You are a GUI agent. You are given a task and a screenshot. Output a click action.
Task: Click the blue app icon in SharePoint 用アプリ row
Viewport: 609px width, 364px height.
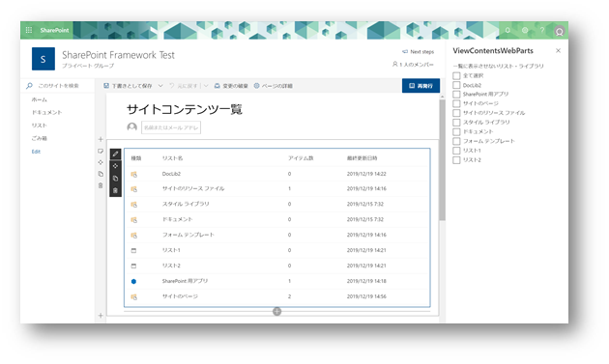(134, 281)
